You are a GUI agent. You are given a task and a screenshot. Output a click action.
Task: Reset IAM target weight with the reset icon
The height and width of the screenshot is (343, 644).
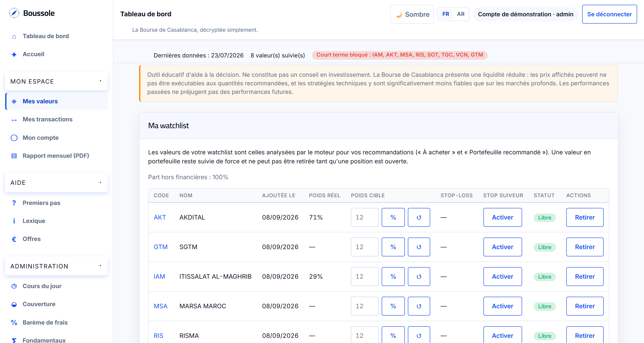[x=419, y=277]
